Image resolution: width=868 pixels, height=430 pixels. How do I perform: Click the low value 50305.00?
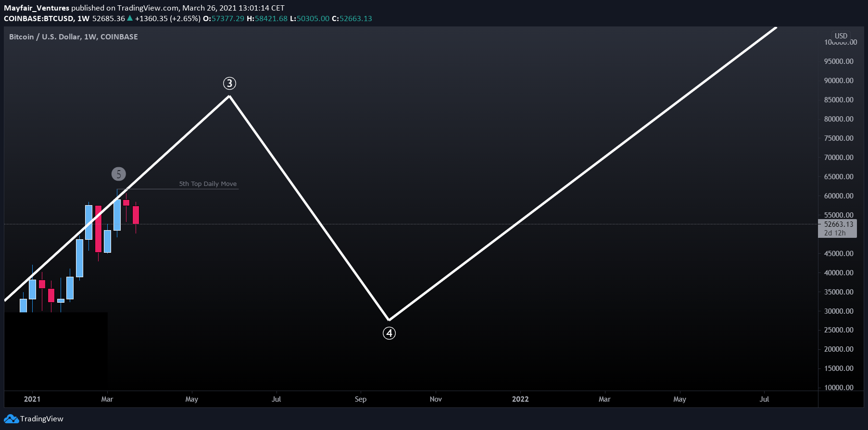click(313, 19)
